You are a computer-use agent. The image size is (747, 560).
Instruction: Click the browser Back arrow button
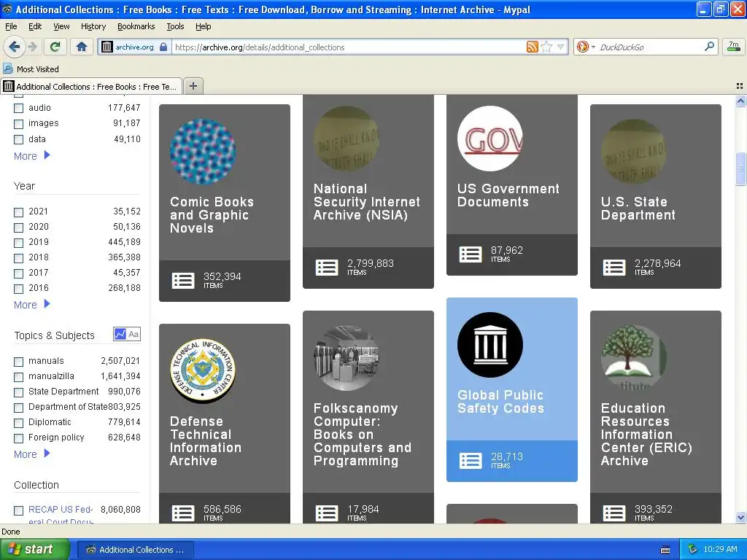(14, 47)
